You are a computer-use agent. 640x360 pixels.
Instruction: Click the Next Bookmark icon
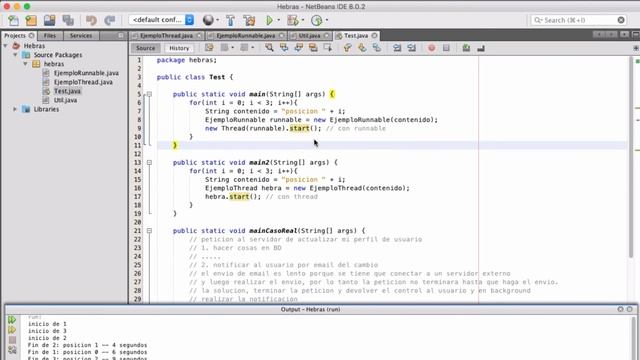(362, 48)
